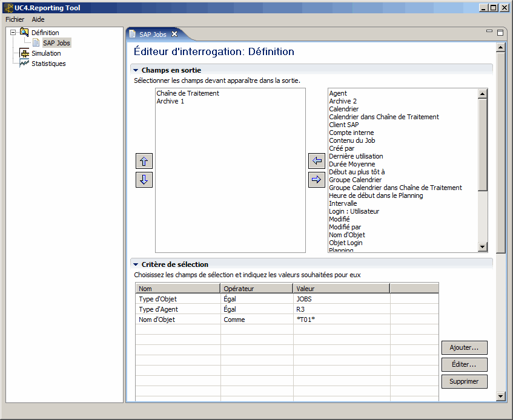Click the move down arrow button
513x420 pixels.
144,180
